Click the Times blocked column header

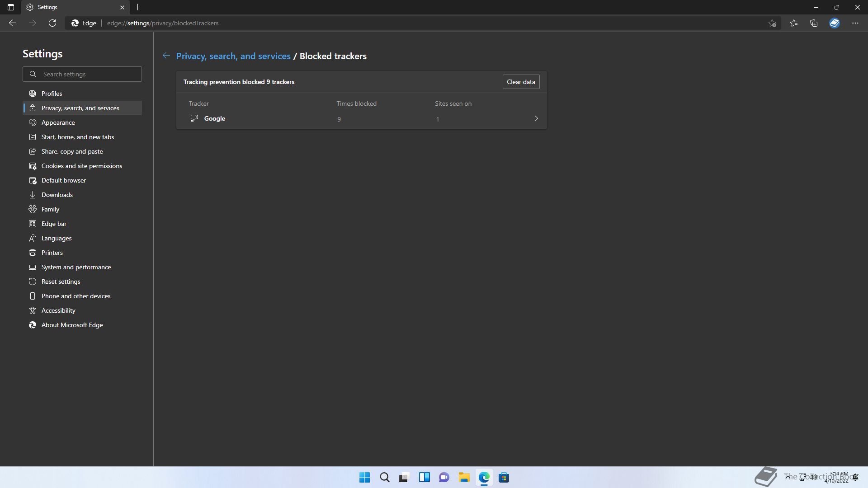click(356, 103)
